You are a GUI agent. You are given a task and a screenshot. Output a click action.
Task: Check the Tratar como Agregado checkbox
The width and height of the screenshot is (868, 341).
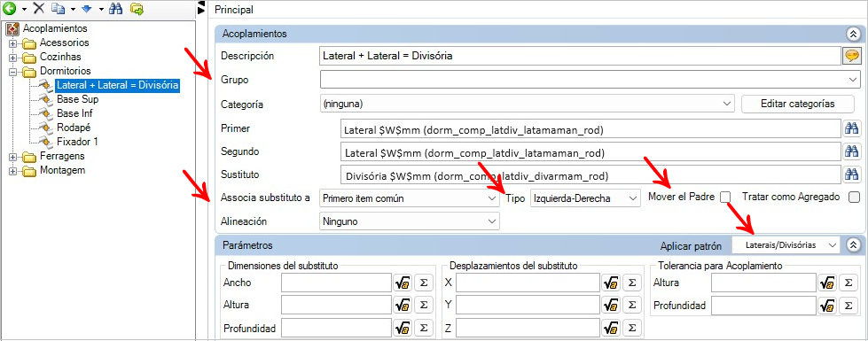click(854, 197)
